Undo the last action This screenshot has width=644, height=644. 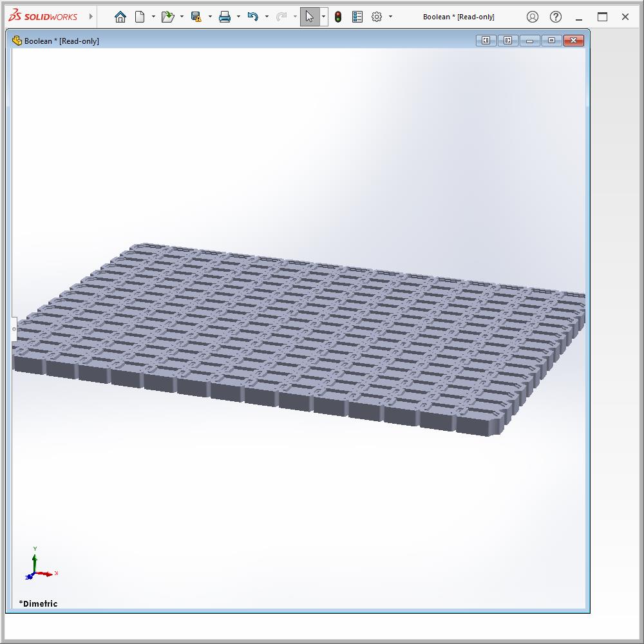252,17
